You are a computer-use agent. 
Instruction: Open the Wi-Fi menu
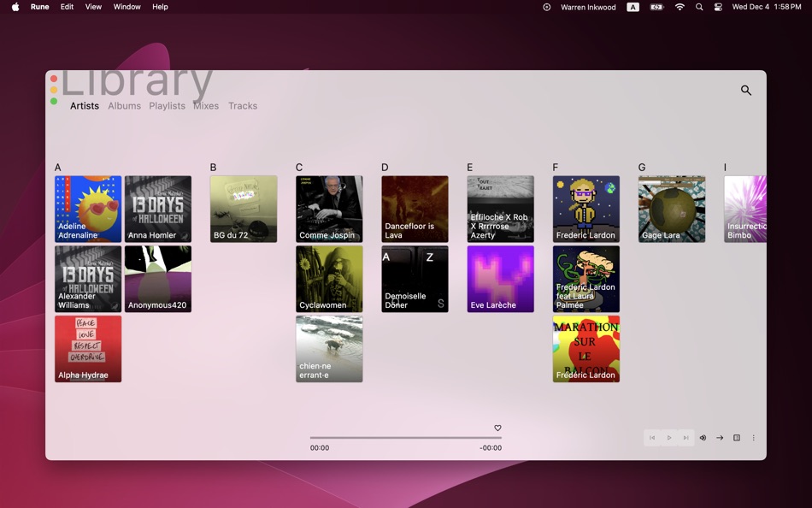(680, 7)
